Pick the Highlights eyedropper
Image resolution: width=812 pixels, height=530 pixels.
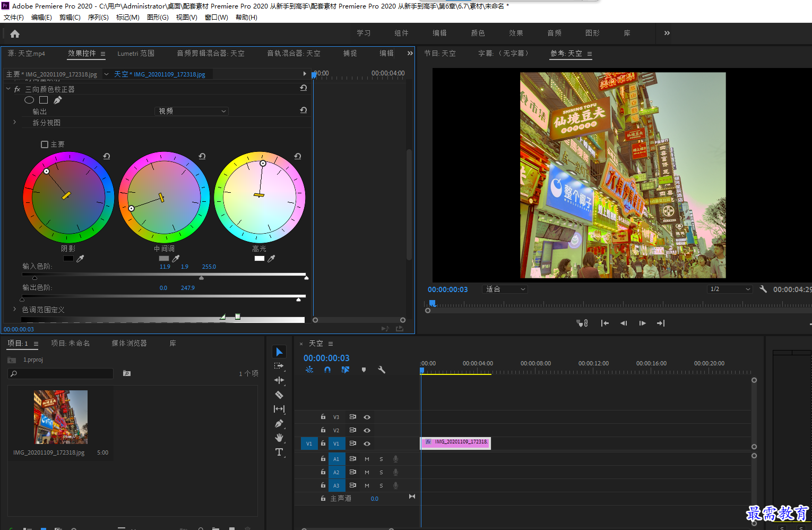271,259
